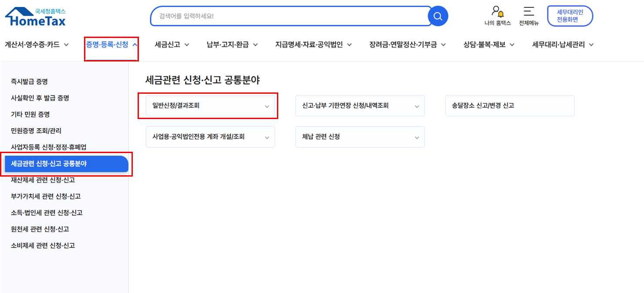This screenshot has height=293, width=644.
Task: Expand 체납 관련 신청 dropdown
Action: coord(360,137)
